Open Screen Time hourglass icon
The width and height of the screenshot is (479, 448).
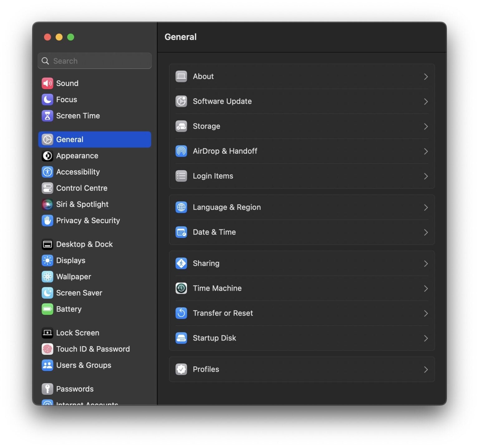47,116
